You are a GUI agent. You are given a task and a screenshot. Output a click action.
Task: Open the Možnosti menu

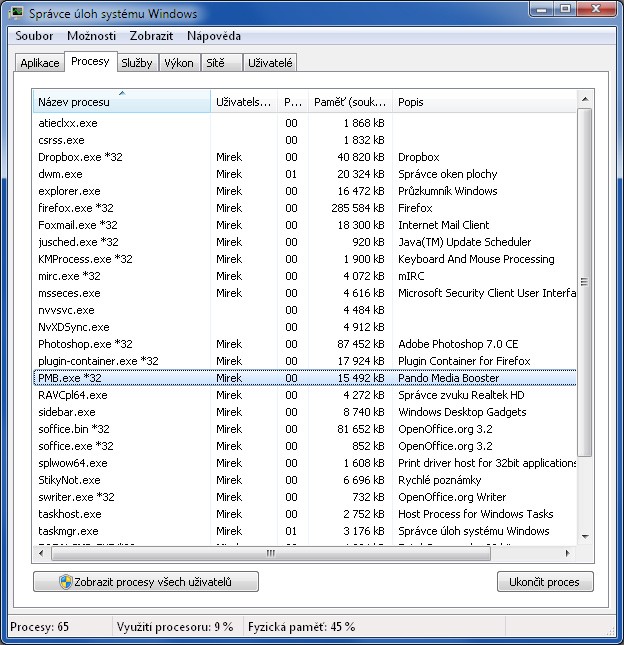91,36
